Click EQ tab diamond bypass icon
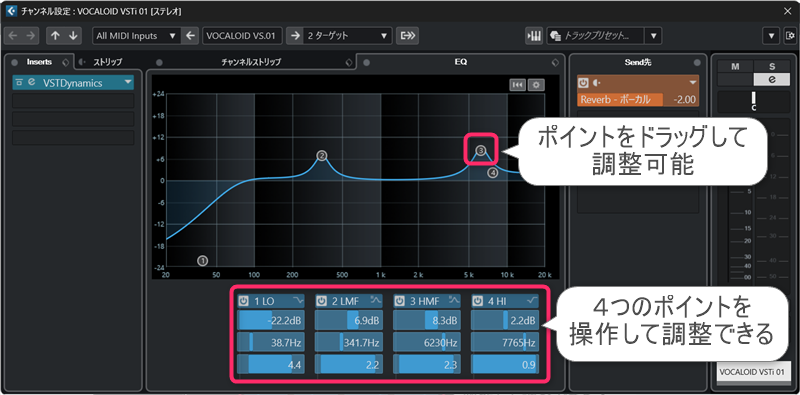The image size is (800, 395). tap(556, 62)
